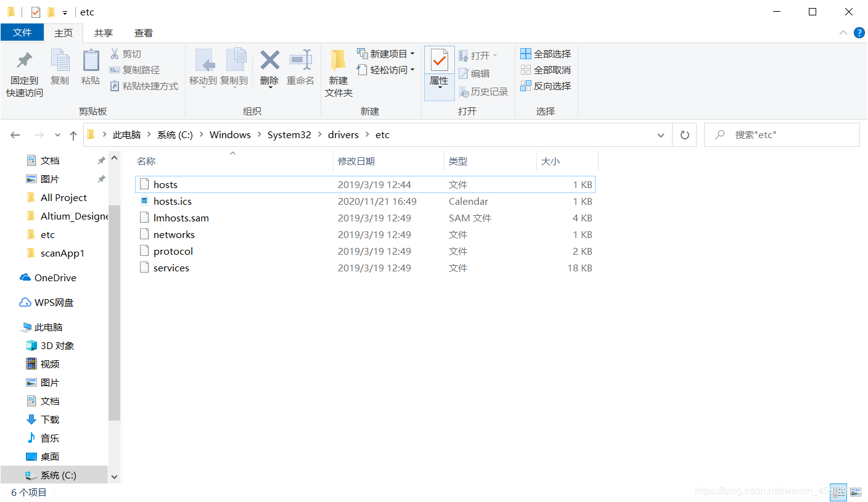
Task: Click the Delete (删除) X icon
Action: tap(269, 60)
